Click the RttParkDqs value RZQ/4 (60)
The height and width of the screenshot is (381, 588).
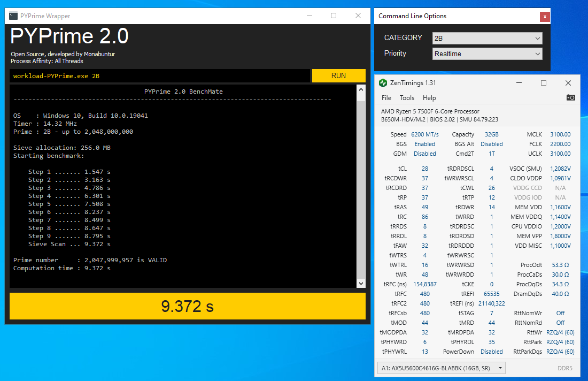pos(560,352)
